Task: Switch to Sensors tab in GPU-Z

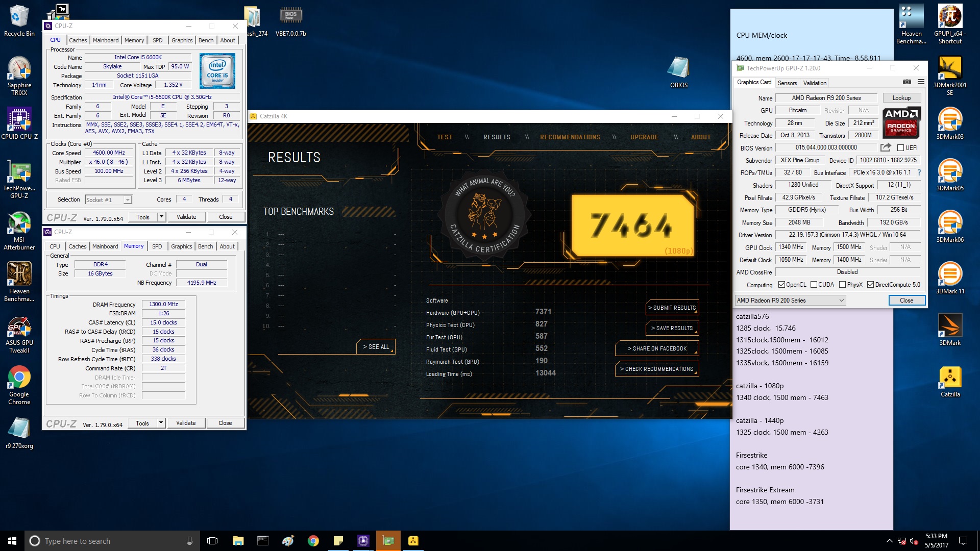Action: click(x=787, y=83)
